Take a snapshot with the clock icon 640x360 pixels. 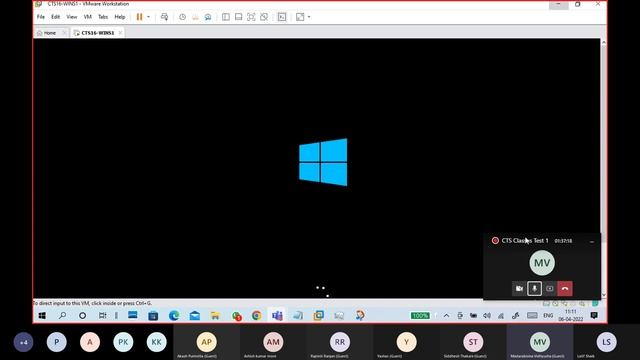182,17
